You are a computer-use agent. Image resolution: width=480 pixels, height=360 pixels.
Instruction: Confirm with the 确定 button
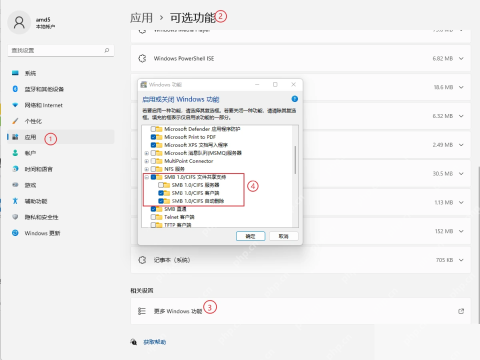251,236
